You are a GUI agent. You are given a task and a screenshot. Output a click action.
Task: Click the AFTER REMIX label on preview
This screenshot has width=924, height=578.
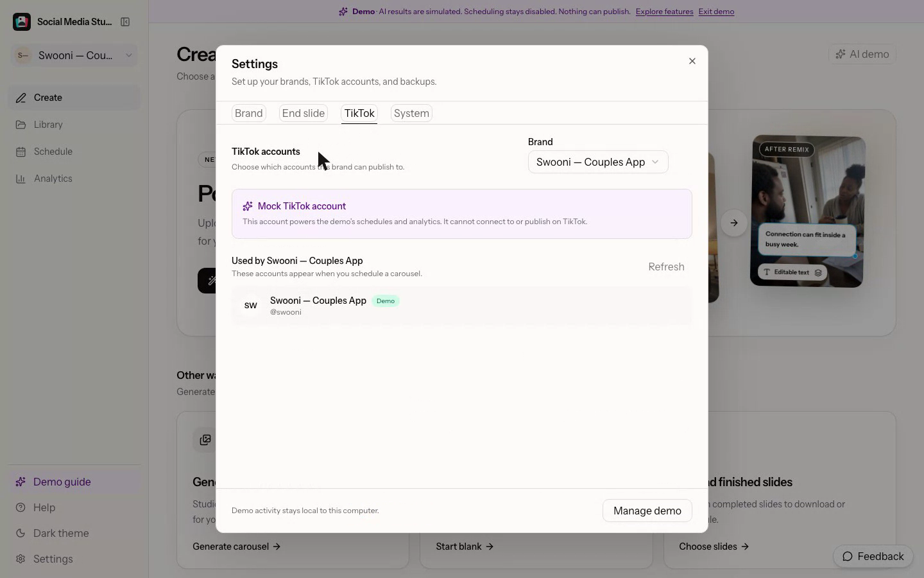[x=787, y=149]
